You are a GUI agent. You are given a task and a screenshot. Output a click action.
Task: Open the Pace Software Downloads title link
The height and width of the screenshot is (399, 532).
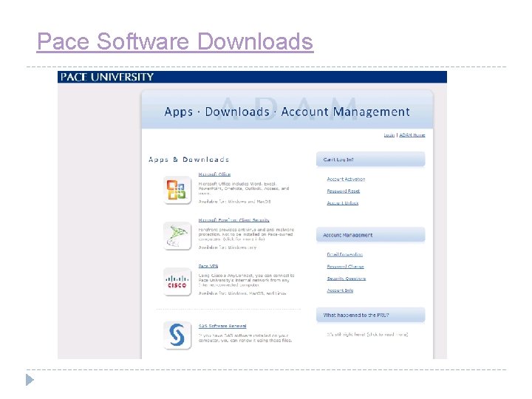click(174, 41)
